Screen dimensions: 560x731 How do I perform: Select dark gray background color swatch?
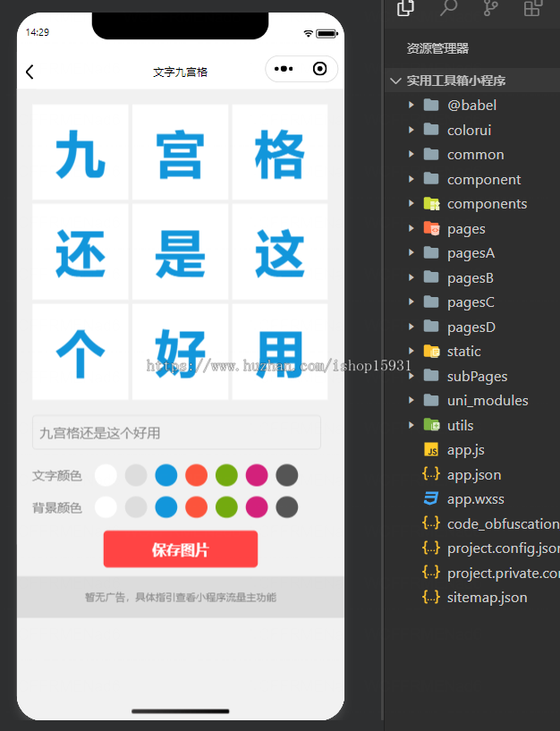(x=287, y=506)
